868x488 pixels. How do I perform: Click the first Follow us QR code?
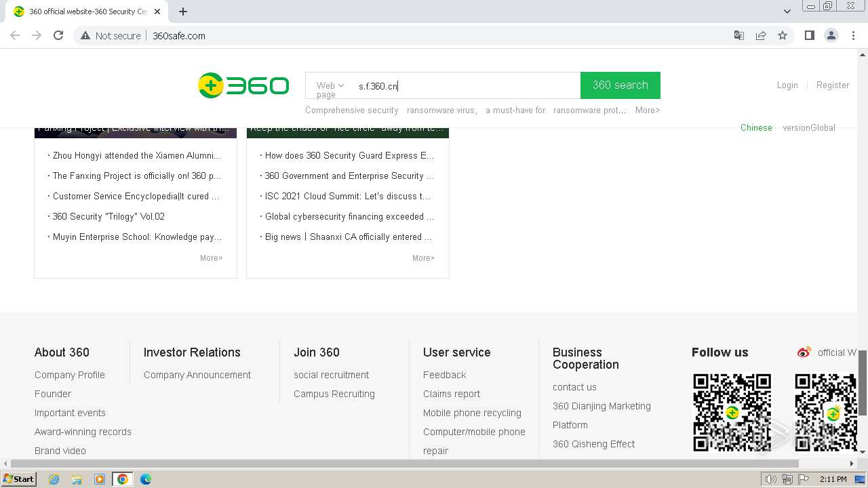click(732, 412)
